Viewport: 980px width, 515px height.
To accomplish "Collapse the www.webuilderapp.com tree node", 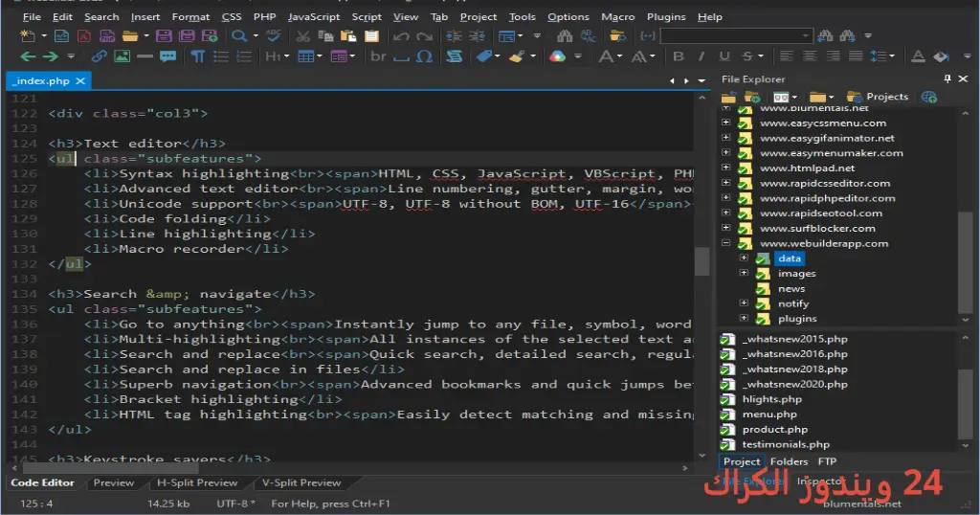I will pos(725,242).
